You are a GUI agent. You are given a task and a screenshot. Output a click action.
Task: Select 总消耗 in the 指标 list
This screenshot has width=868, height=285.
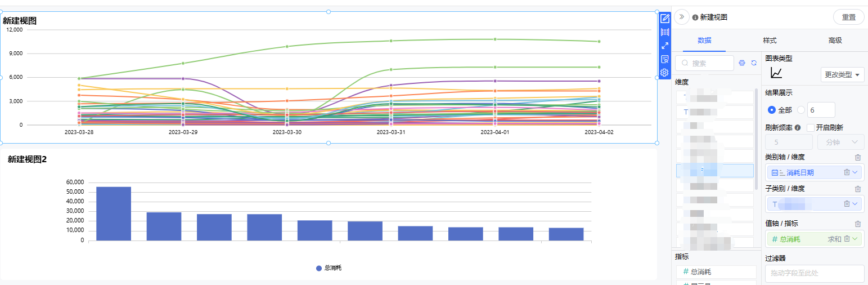716,272
